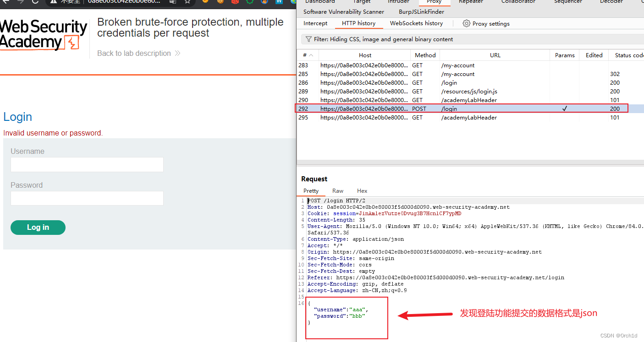Screen dimensions: 644x342
Task: Click the Cookie session header line
Action: pos(384,213)
